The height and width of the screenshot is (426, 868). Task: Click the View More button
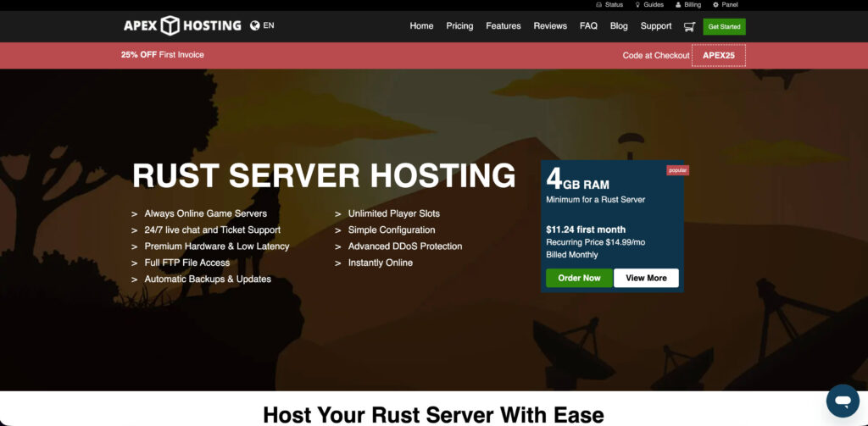click(646, 278)
